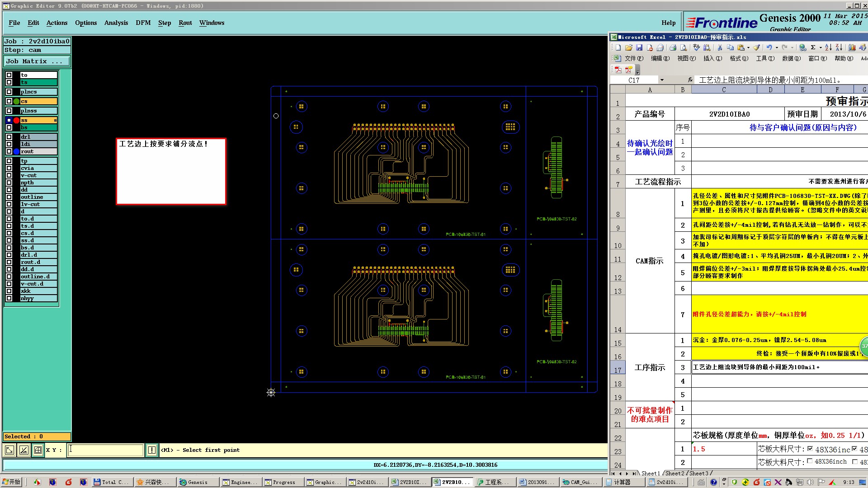
Task: Click the Excel Cut scissors icon
Action: pyautogui.click(x=720, y=47)
